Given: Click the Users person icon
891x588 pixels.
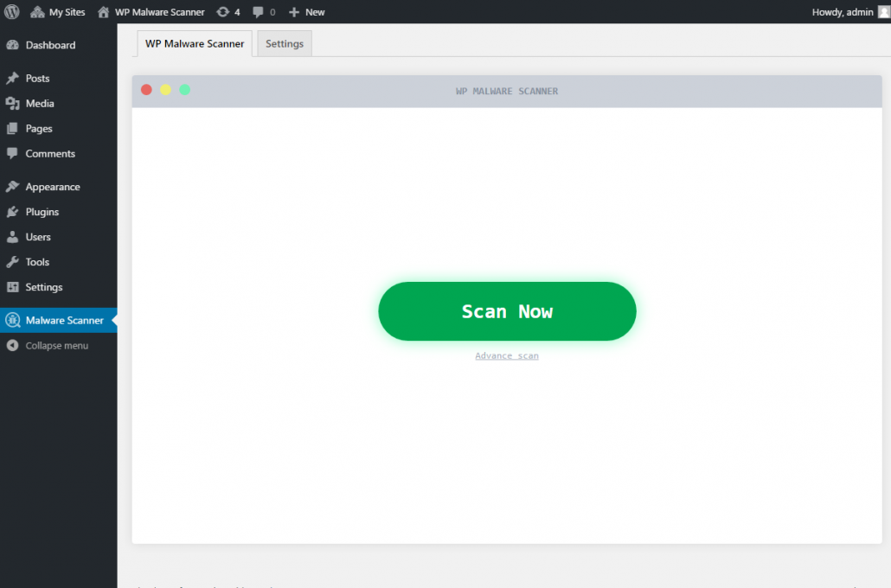Looking at the screenshot, I should point(12,237).
